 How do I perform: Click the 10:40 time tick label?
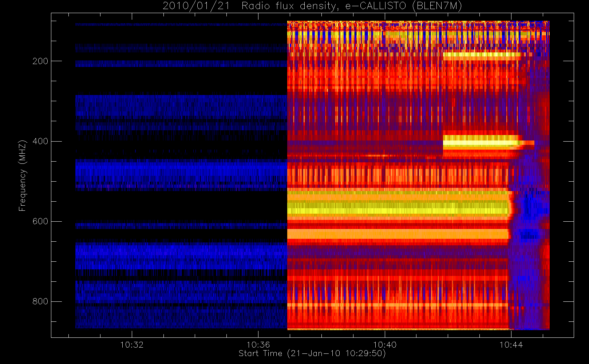[385, 345]
